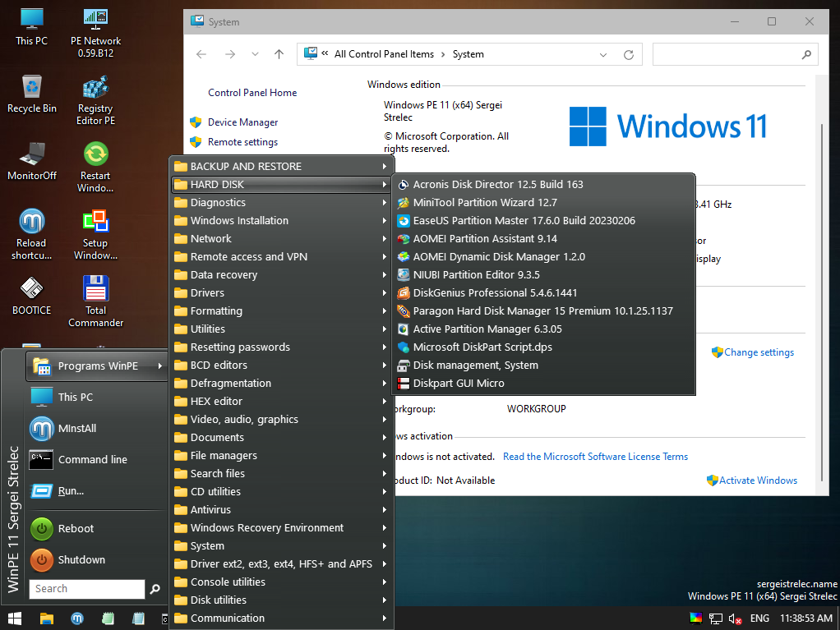Open Network programs folder
This screenshot has width=840, height=630.
tap(282, 239)
